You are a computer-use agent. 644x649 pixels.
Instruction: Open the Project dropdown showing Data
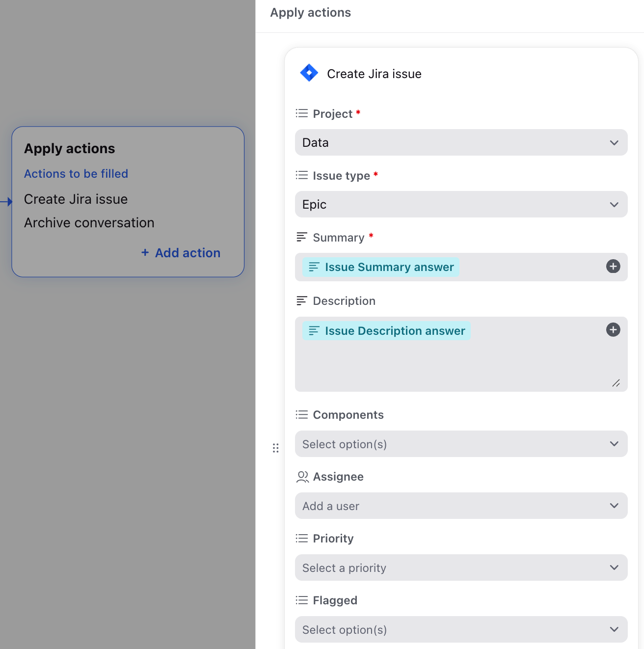(x=461, y=142)
